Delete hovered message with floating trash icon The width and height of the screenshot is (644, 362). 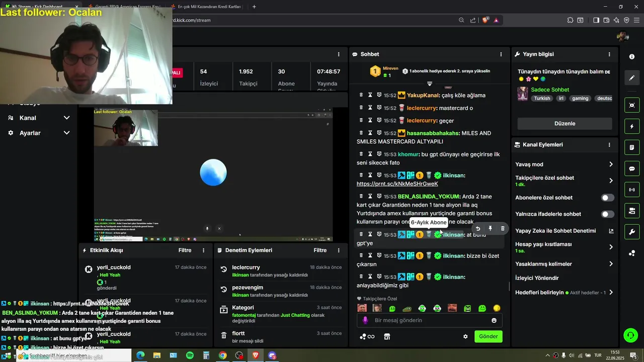[503, 229]
